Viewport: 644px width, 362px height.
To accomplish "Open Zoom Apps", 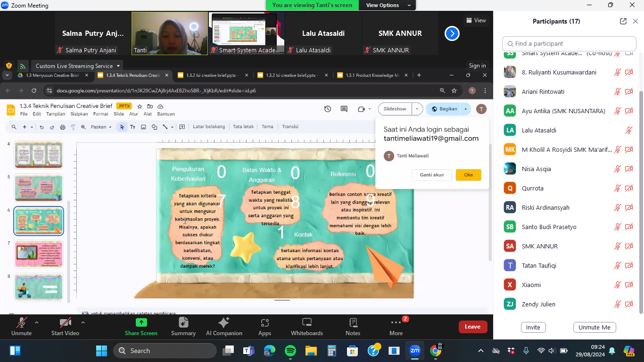I will 264,327.
